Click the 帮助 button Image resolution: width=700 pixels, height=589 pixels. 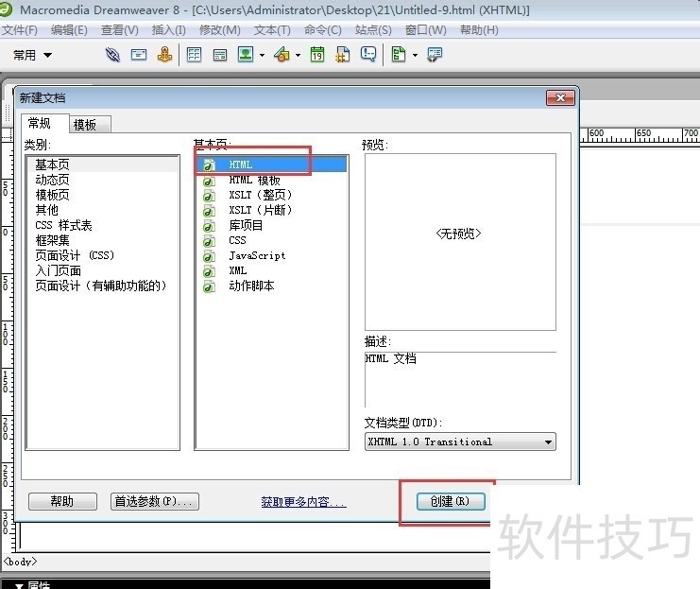62,501
